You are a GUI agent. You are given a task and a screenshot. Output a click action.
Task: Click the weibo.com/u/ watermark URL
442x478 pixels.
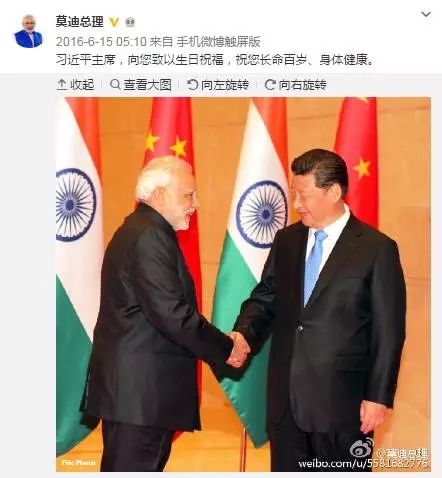363,464
